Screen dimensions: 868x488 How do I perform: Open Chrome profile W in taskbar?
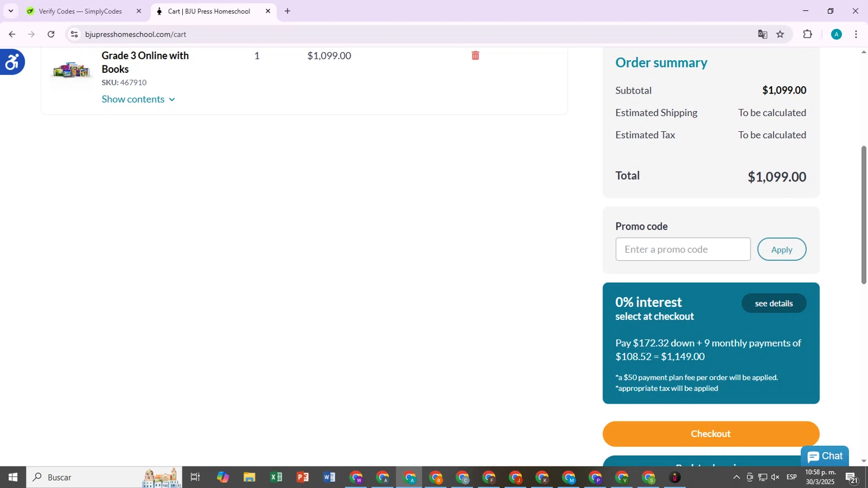point(356,478)
